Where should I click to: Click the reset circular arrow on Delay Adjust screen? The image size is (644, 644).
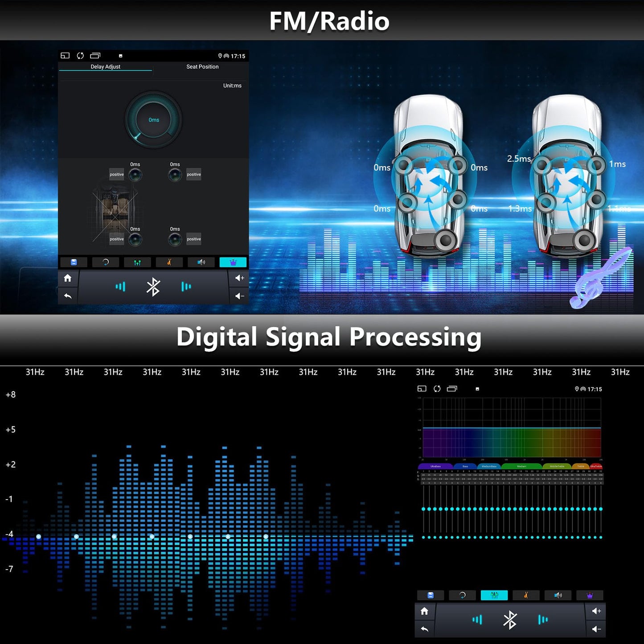click(x=106, y=263)
